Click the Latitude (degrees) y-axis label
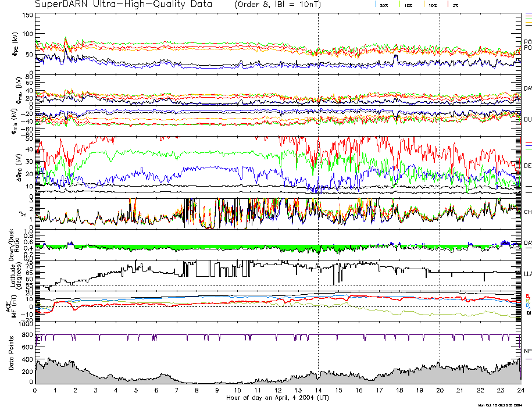Image resolution: width=532 pixels, height=407 pixels. [x=14, y=274]
